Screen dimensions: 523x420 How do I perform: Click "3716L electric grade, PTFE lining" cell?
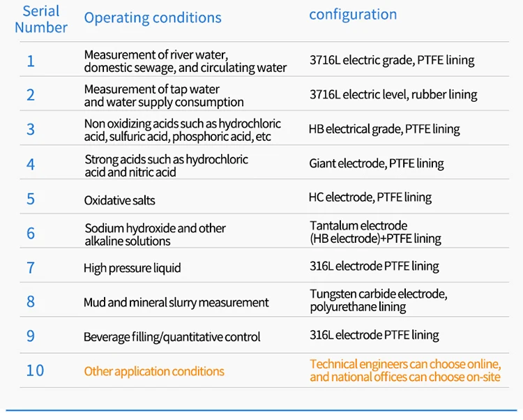coord(392,60)
